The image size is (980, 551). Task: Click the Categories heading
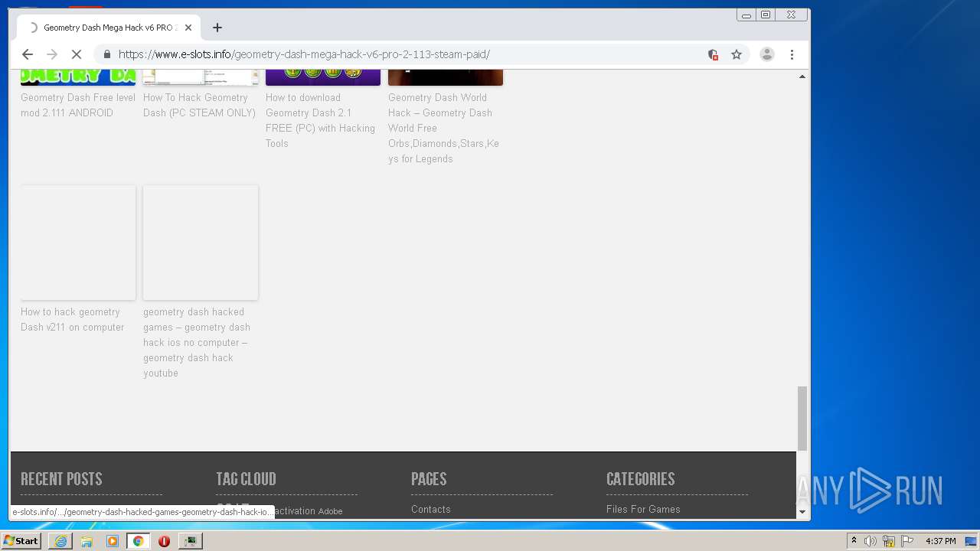[641, 479]
